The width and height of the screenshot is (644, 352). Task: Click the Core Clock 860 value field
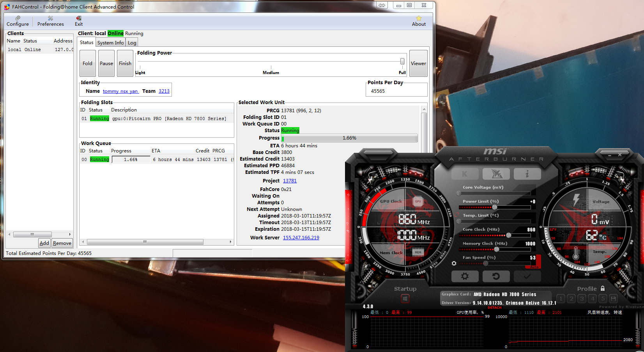point(531,230)
